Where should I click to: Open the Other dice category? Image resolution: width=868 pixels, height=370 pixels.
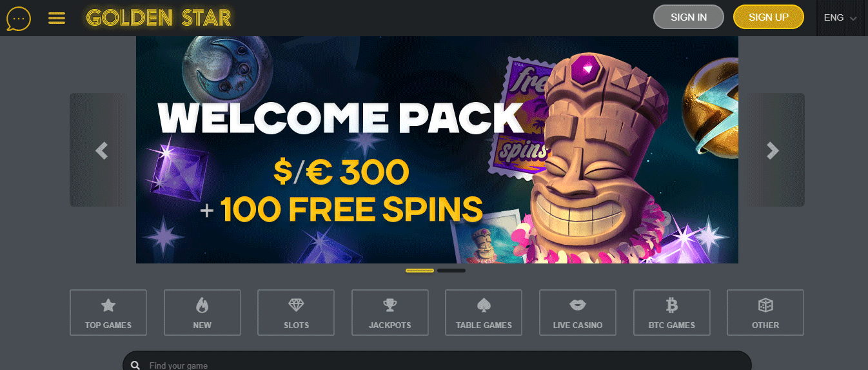point(765,313)
